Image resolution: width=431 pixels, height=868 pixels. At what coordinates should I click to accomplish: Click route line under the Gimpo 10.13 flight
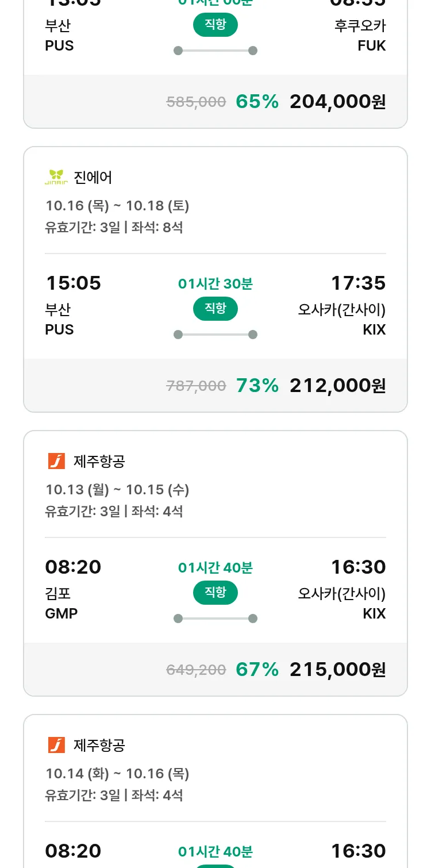[215, 619]
